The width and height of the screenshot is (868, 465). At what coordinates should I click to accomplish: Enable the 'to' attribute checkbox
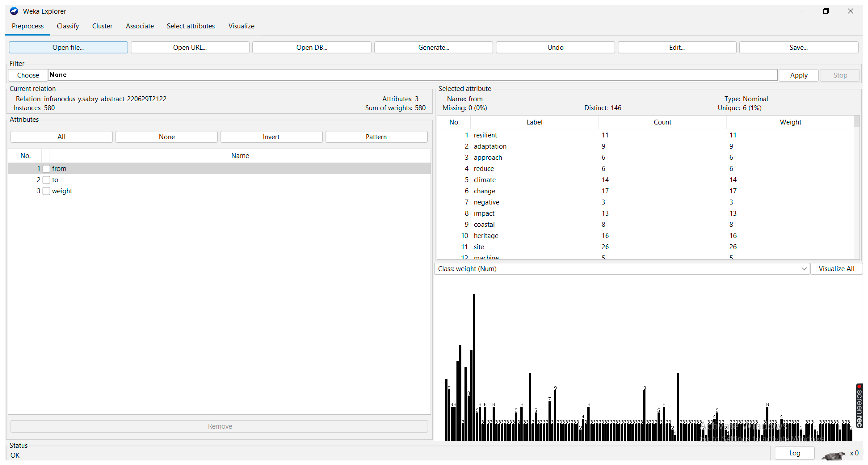coord(46,180)
